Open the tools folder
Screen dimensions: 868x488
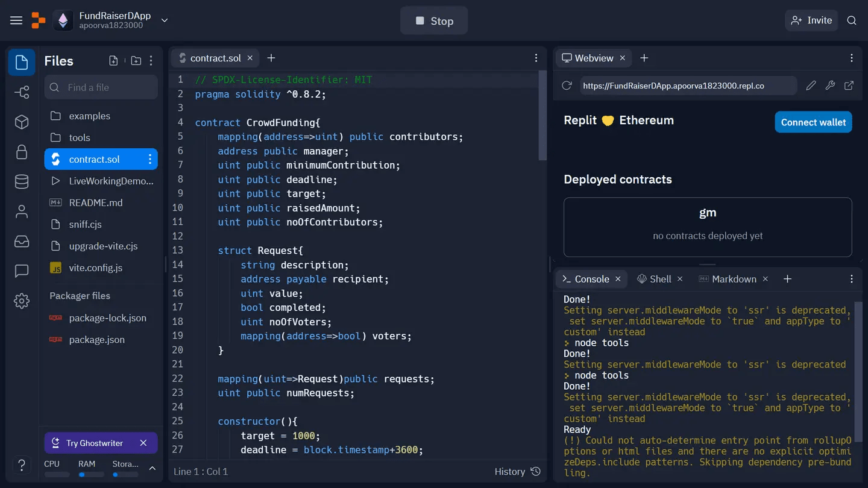click(x=101, y=137)
